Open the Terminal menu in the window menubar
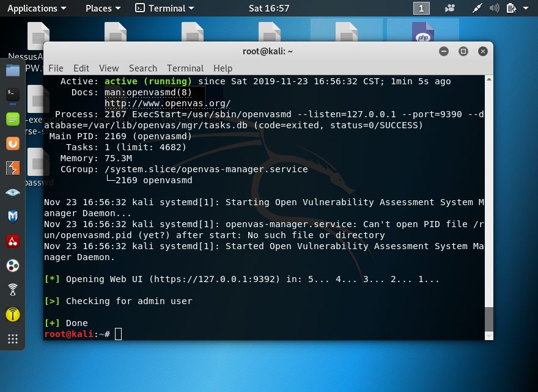This screenshot has height=392, width=538. [x=185, y=68]
